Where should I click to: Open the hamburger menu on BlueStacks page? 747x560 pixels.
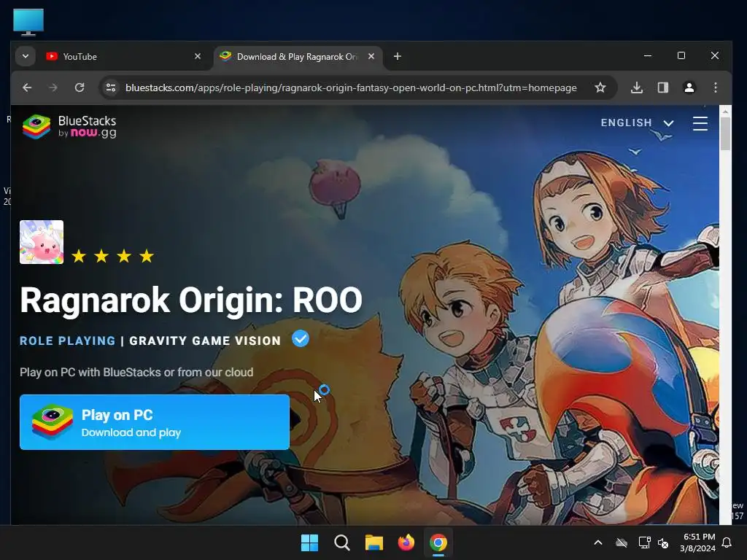tap(700, 123)
